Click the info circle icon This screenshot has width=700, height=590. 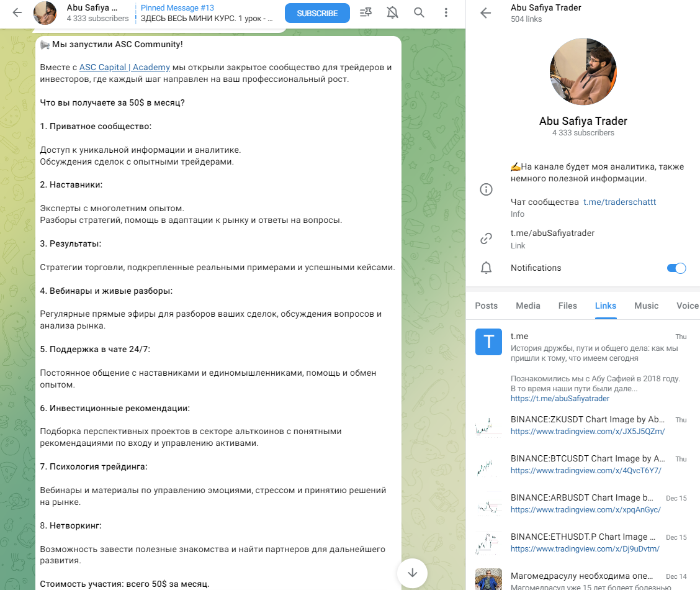pyautogui.click(x=486, y=189)
